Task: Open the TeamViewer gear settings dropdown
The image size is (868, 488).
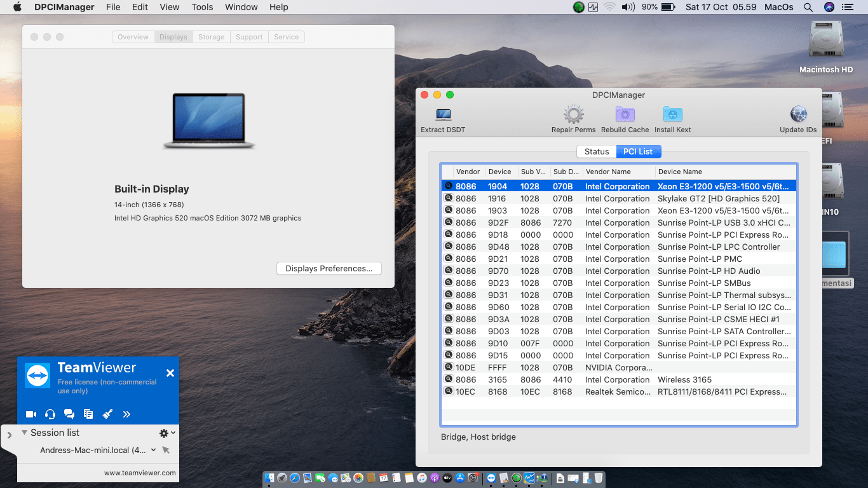Action: [x=166, y=433]
